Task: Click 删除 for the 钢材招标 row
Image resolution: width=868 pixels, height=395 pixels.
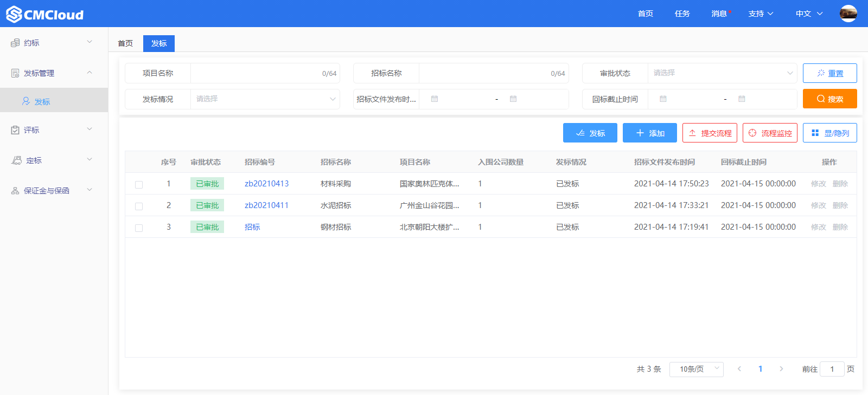Action: [x=840, y=227]
